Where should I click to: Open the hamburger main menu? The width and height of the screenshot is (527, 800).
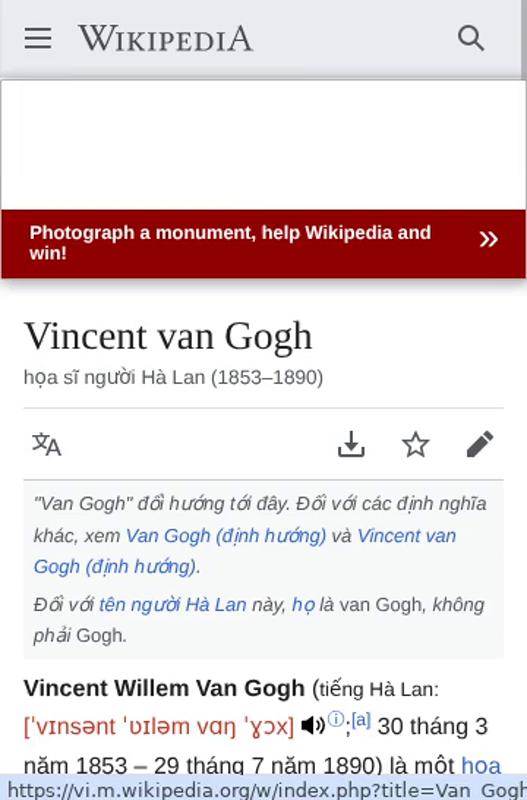point(38,38)
